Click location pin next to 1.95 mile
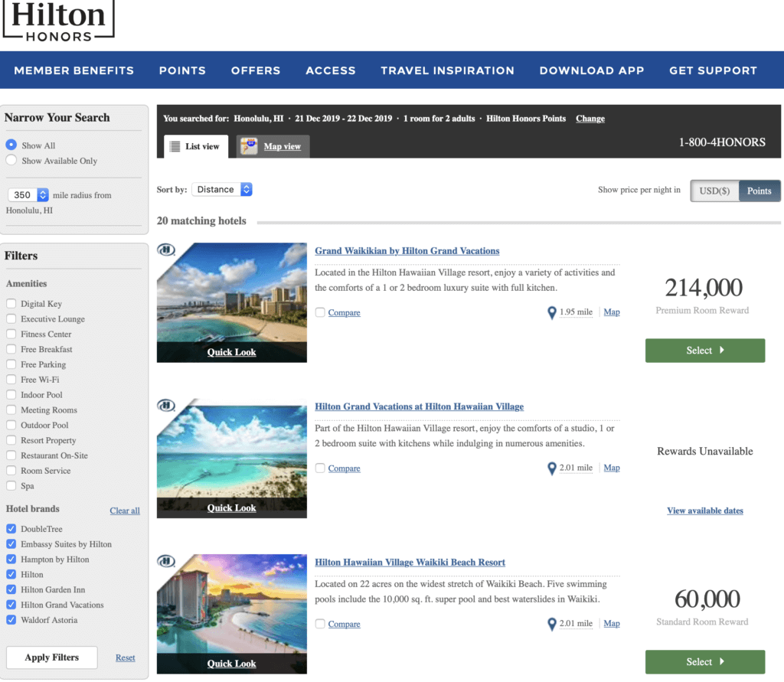The height and width of the screenshot is (682, 784). [551, 313]
